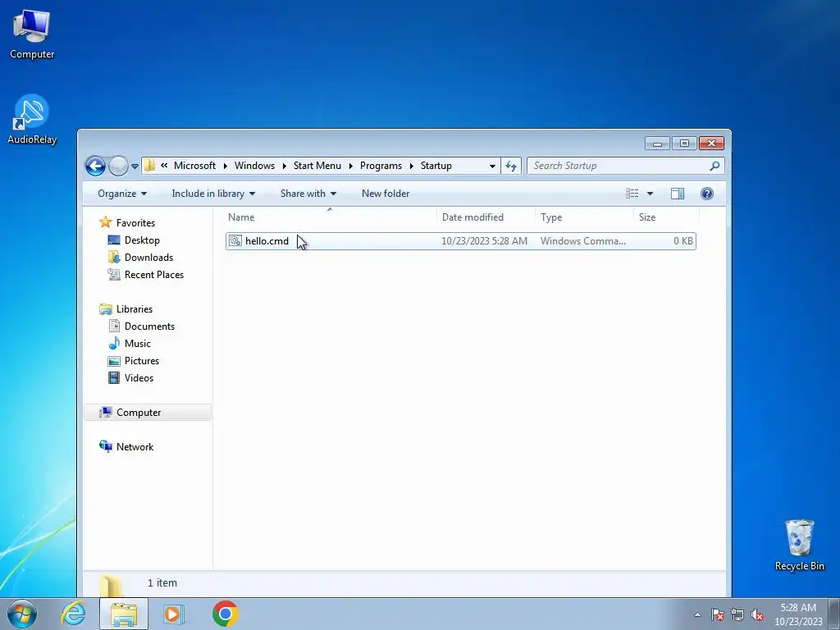840x630 pixels.
Task: Select the Microsoft breadcrumb segment
Action: click(194, 166)
